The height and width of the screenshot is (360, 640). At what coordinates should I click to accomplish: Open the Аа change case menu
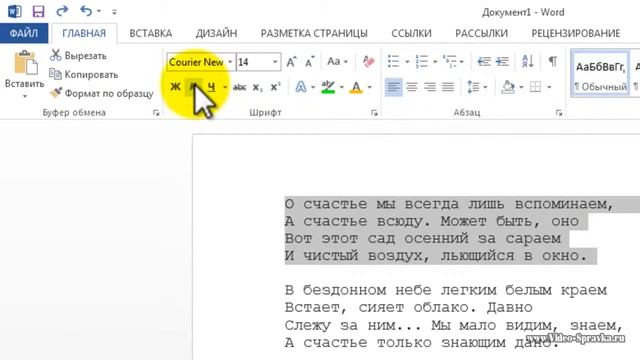(x=337, y=62)
